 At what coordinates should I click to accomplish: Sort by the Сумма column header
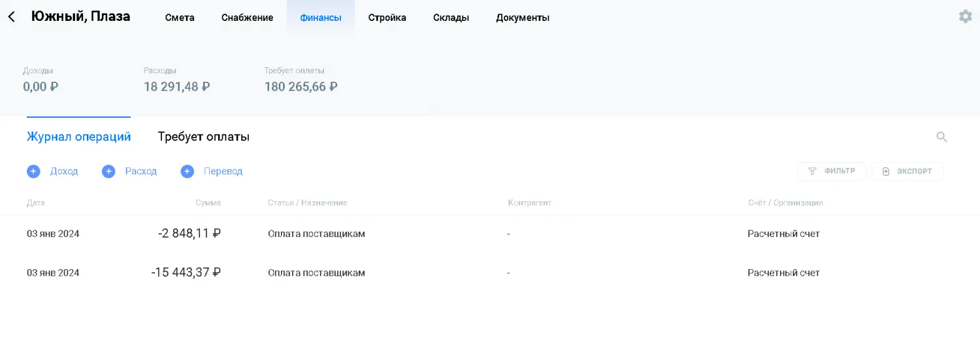tap(208, 202)
